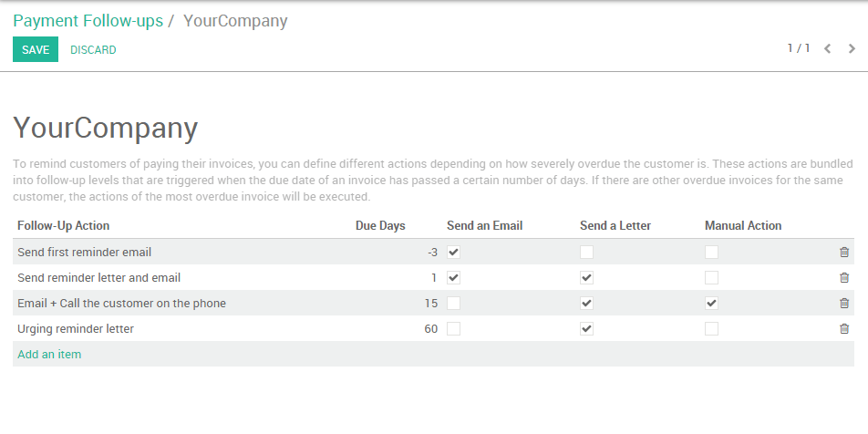Screen dimensions: 868x434
Task: Discard the changes
Action: (93, 50)
